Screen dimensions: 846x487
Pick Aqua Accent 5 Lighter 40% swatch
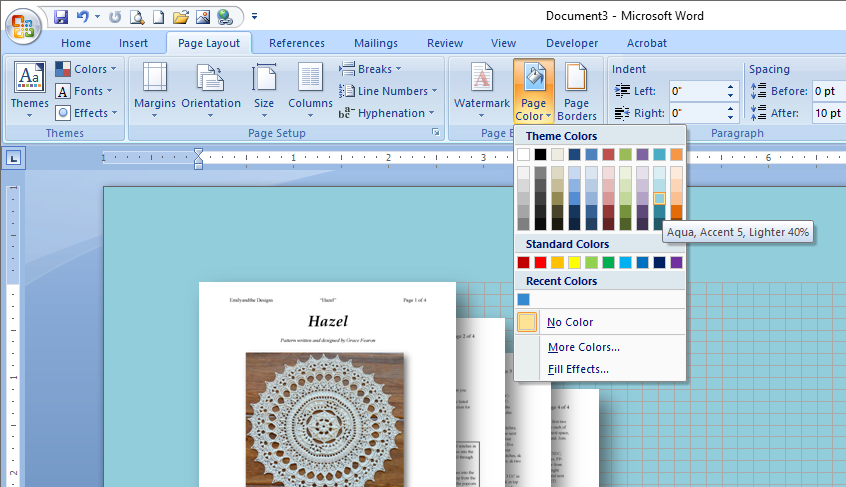click(x=659, y=198)
